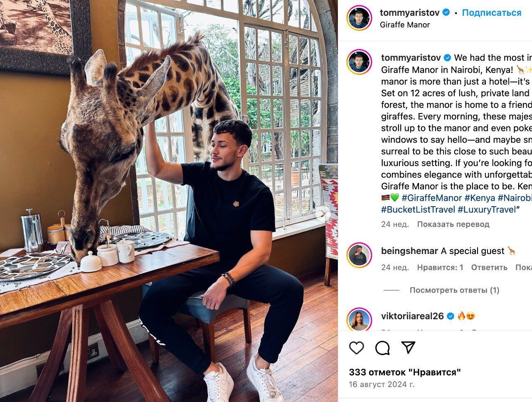Open beingshemar commenter avatar
Image resolution: width=532 pixels, height=402 pixels.
tap(360, 255)
